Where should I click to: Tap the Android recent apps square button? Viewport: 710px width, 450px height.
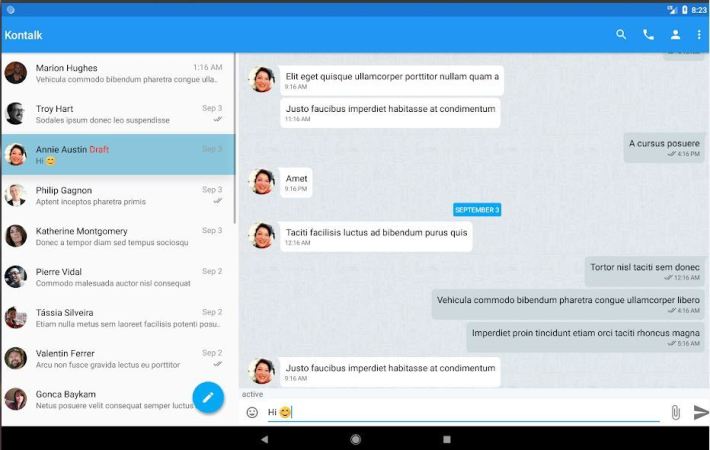click(447, 439)
